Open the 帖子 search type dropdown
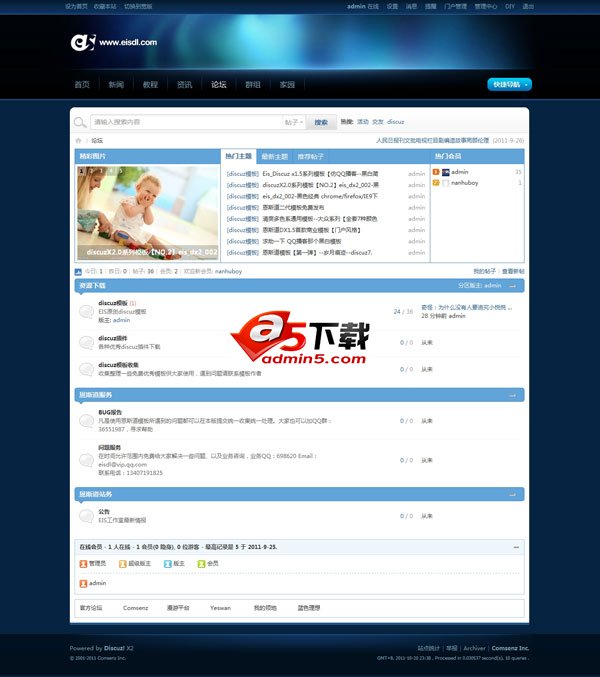 (x=294, y=122)
